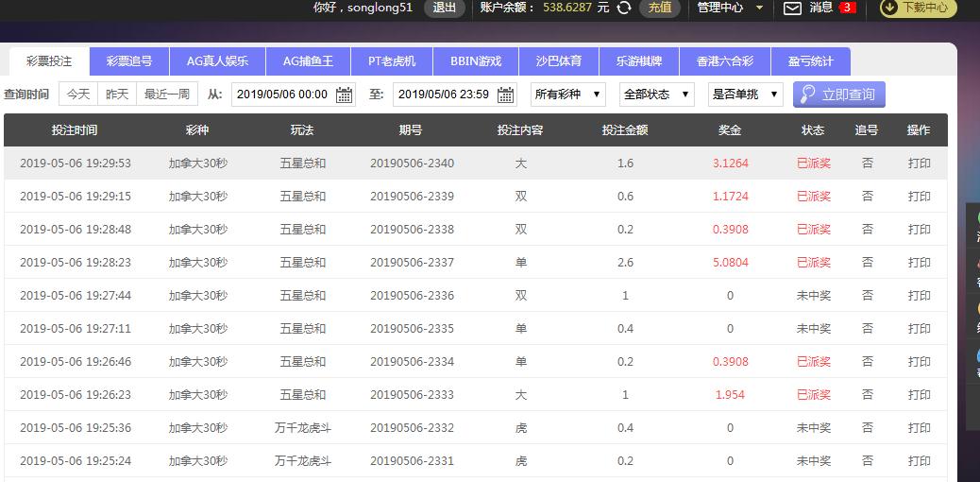Click 打印 for period 20190506-2331
The height and width of the screenshot is (482, 980).
point(919,461)
